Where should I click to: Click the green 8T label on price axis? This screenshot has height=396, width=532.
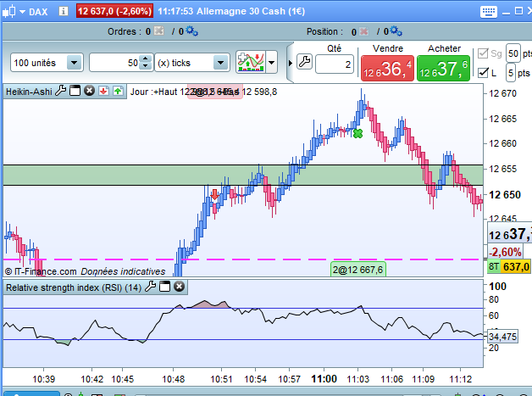[494, 266]
